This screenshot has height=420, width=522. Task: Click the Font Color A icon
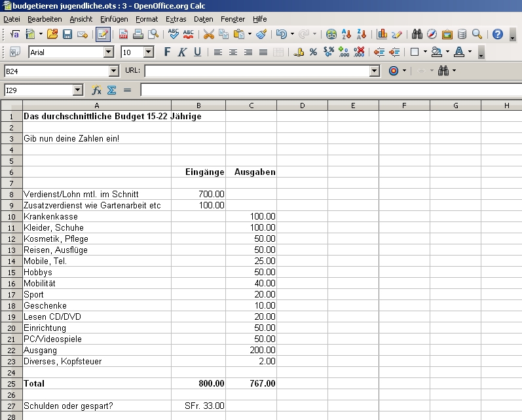[459, 52]
